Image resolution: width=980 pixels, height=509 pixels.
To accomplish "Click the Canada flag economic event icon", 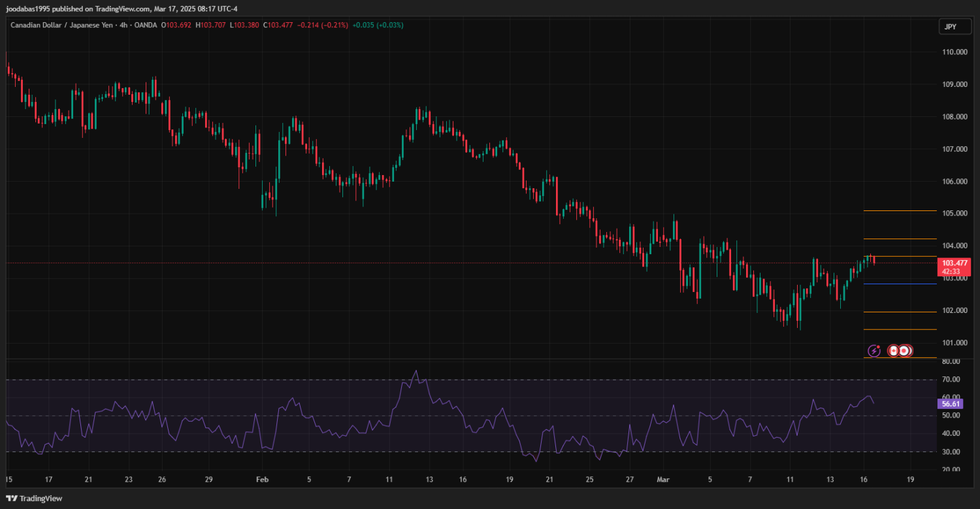I will click(x=894, y=351).
